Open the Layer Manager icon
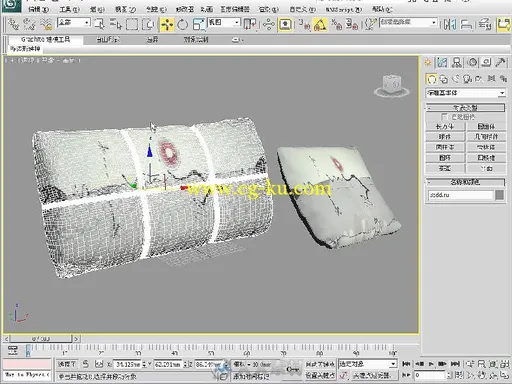Image resolution: width=512 pixels, height=384 pixels. [484, 24]
